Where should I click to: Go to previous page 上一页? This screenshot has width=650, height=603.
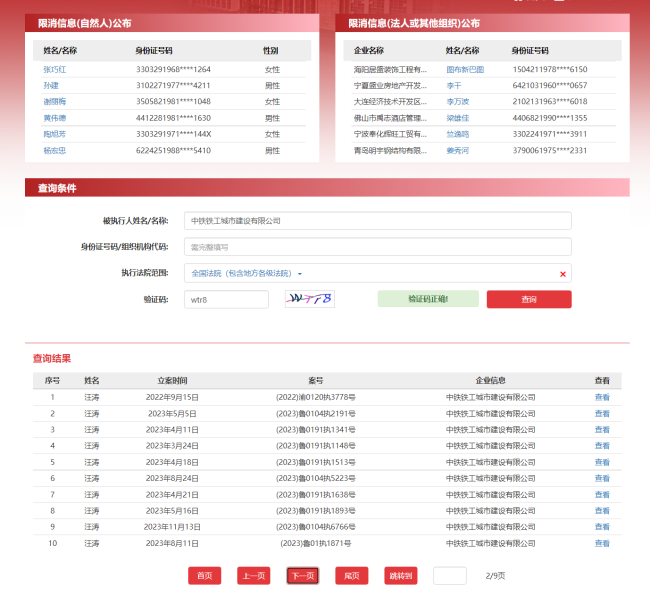click(254, 576)
